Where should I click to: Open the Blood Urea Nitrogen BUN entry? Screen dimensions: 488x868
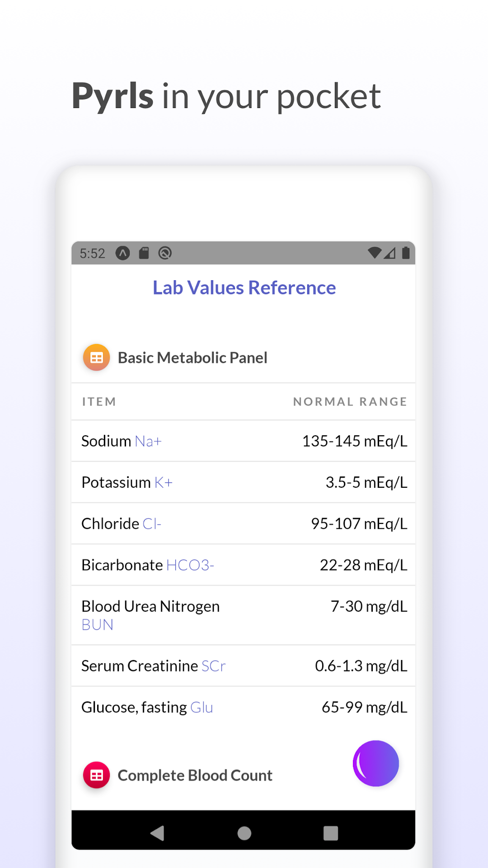click(x=244, y=615)
